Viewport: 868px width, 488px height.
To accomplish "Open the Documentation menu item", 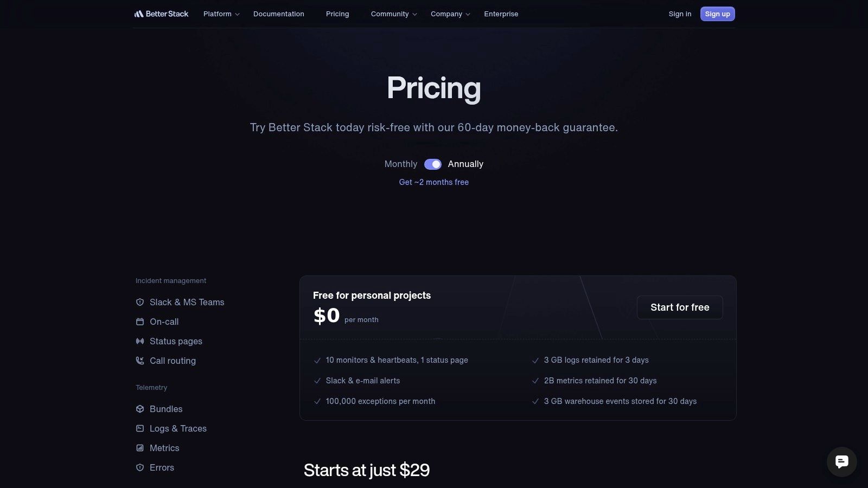I will tap(279, 14).
